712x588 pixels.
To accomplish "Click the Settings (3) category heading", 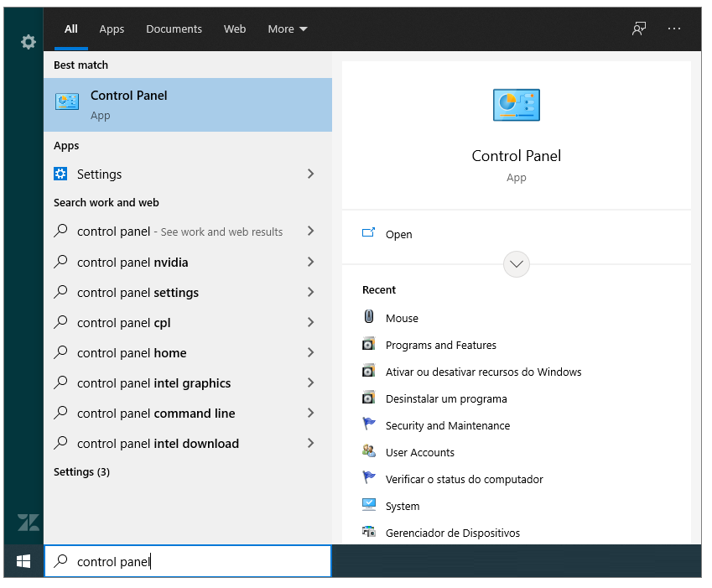I will 81,472.
